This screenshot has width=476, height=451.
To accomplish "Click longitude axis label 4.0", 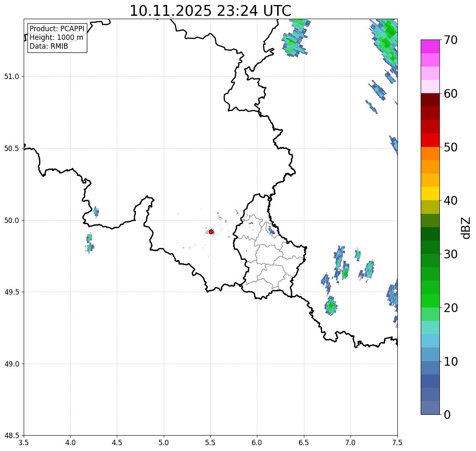I will tap(70, 442).
